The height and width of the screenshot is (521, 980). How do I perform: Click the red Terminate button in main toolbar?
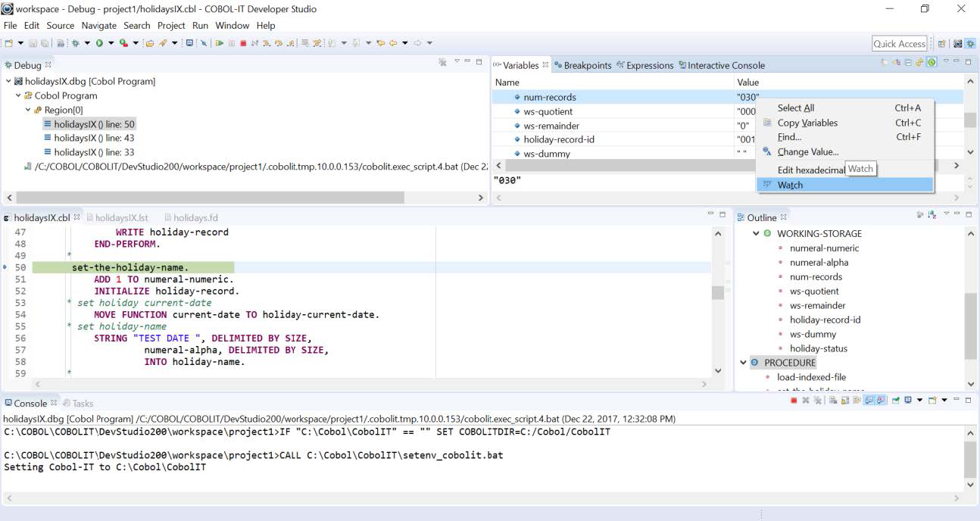243,43
